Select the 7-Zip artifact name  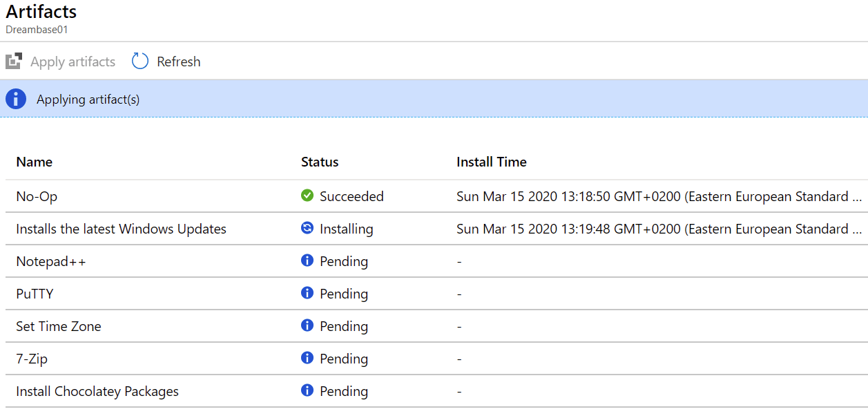coord(32,359)
